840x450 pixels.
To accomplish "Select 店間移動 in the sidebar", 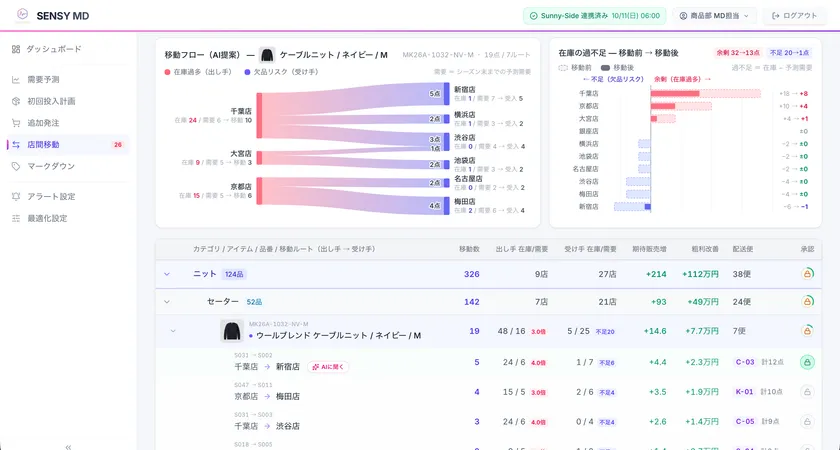I will point(68,145).
